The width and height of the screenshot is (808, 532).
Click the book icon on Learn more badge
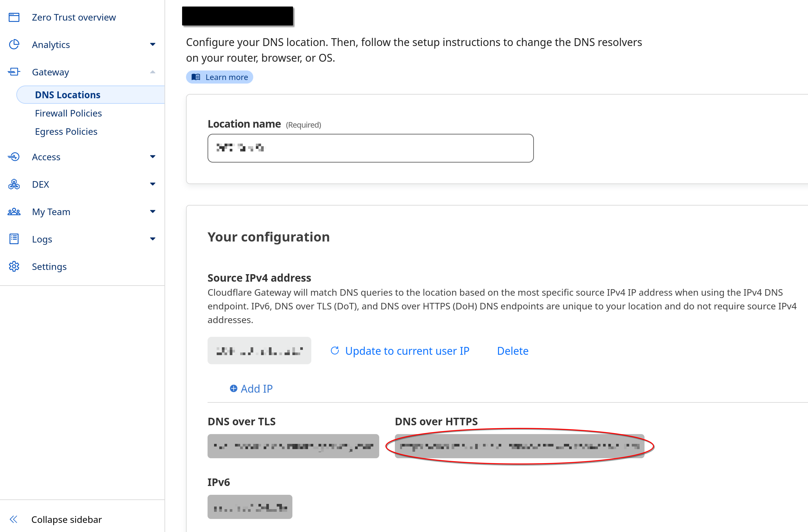point(196,77)
